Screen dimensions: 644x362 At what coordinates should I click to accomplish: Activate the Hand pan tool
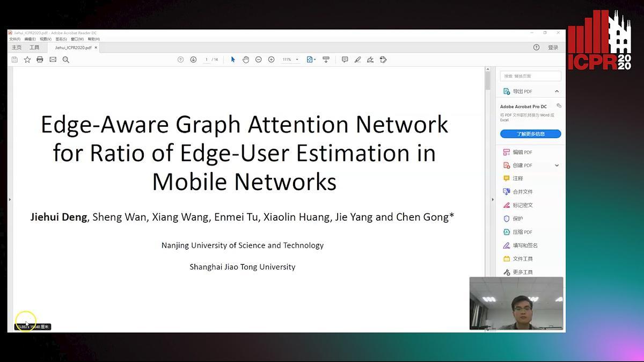point(246,60)
